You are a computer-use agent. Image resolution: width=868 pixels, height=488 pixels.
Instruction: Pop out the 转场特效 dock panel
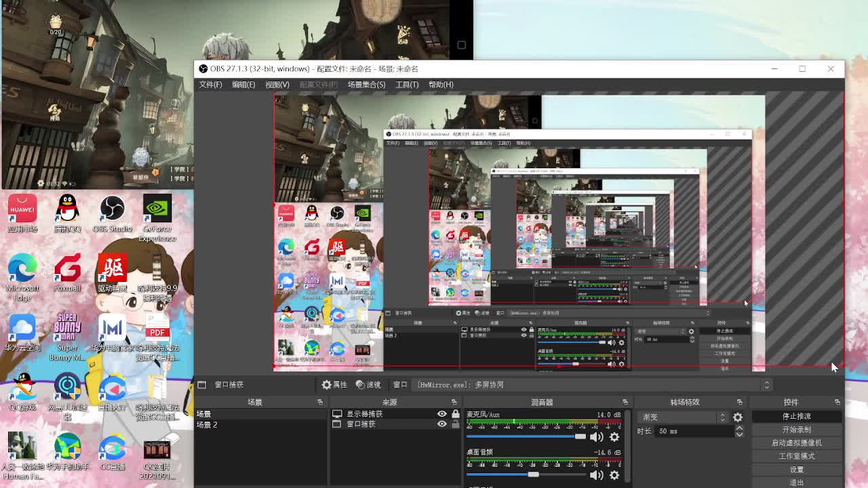click(x=740, y=402)
